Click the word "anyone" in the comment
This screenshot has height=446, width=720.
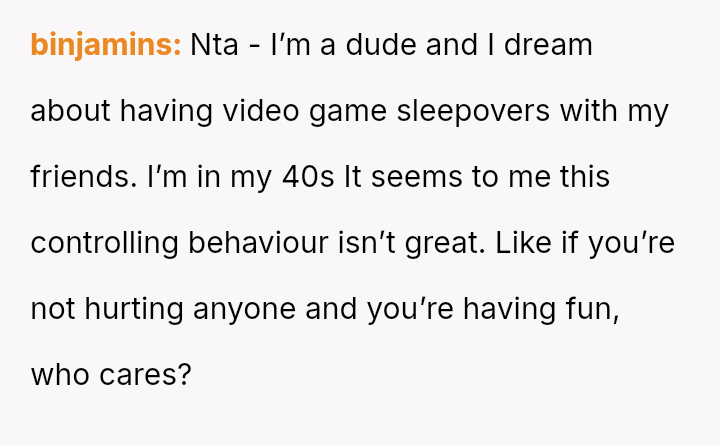pos(259,309)
